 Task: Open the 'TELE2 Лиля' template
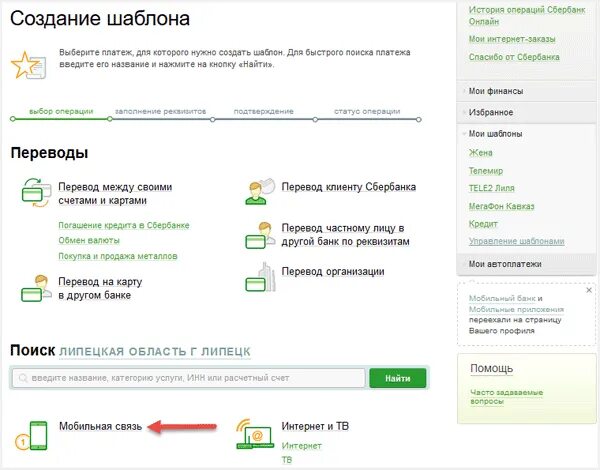[x=492, y=188]
